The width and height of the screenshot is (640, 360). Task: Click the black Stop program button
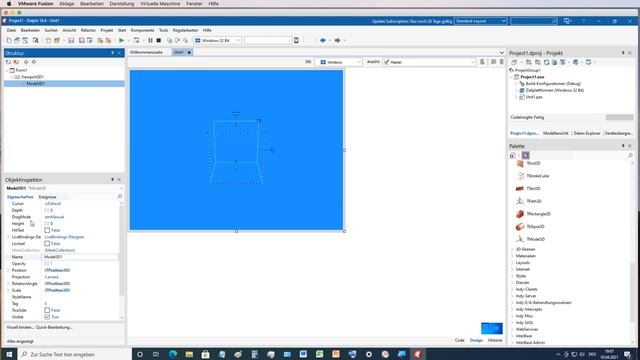tap(159, 40)
